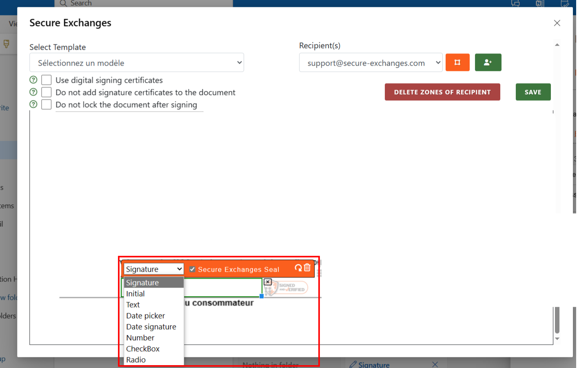
Task: Click the green SAVE button
Action: [x=533, y=92]
